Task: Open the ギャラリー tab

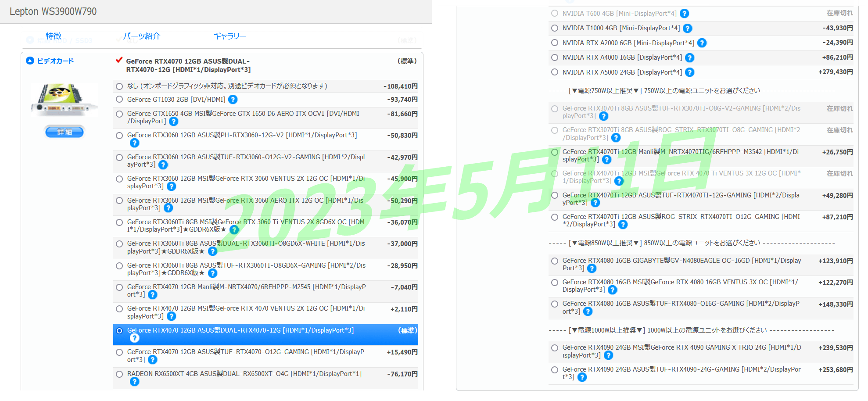Action: point(230,36)
